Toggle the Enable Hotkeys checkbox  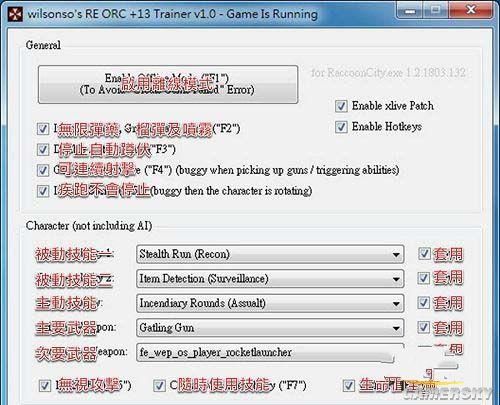pyautogui.click(x=341, y=127)
